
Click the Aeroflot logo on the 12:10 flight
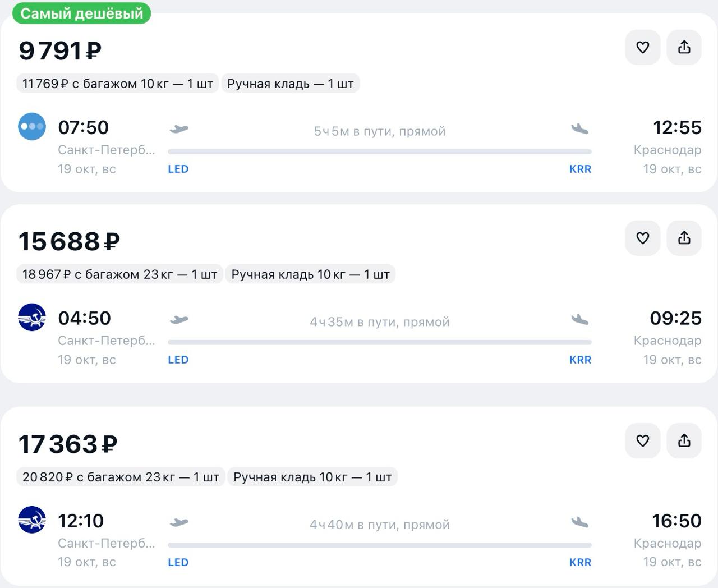point(32,520)
